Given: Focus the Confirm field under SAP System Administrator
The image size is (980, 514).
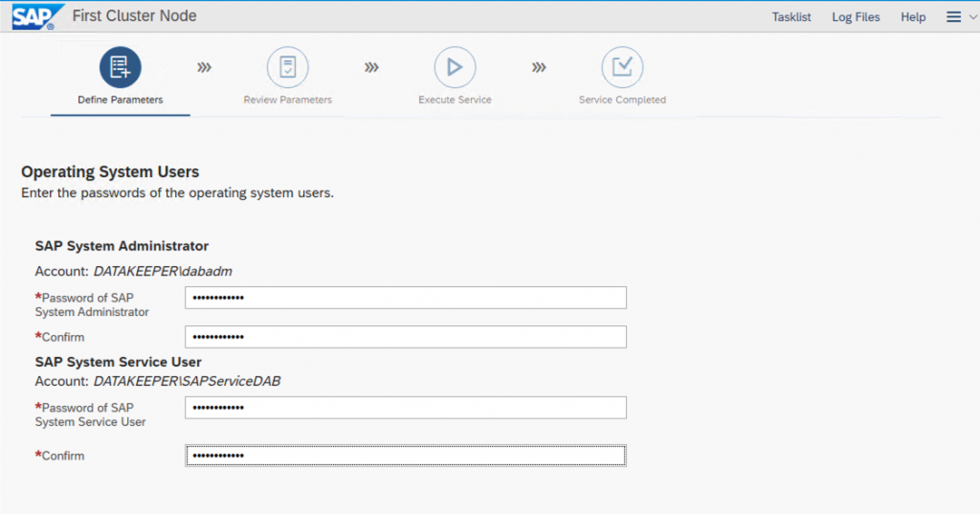Looking at the screenshot, I should [406, 337].
